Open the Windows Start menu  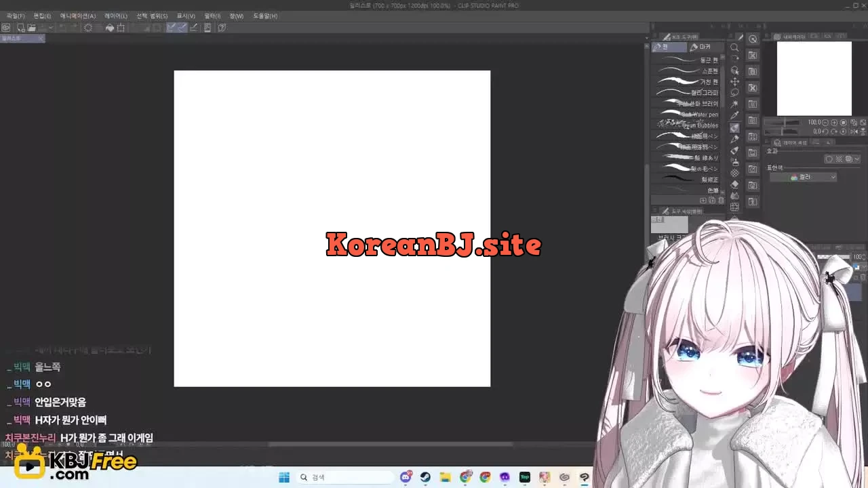(284, 477)
